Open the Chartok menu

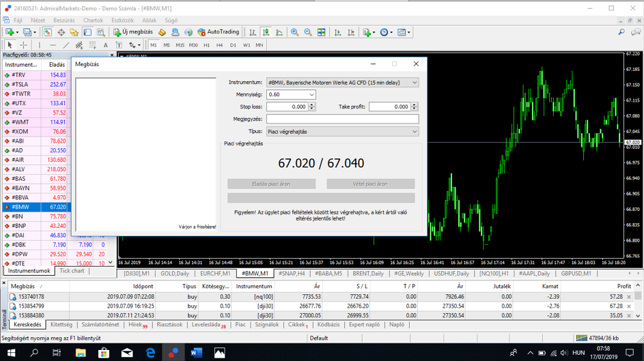[x=94, y=20]
